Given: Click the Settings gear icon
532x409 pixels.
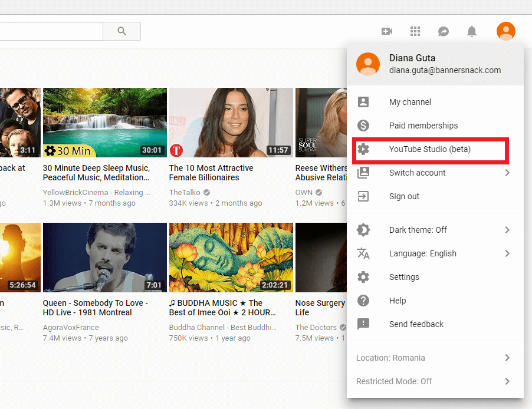Looking at the screenshot, I should pyautogui.click(x=363, y=277).
